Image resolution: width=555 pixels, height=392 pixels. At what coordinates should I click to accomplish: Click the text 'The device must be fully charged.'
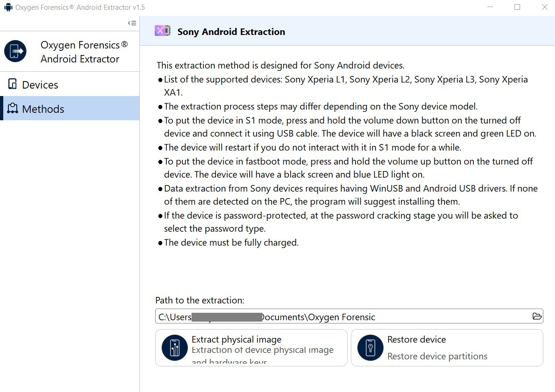click(232, 242)
